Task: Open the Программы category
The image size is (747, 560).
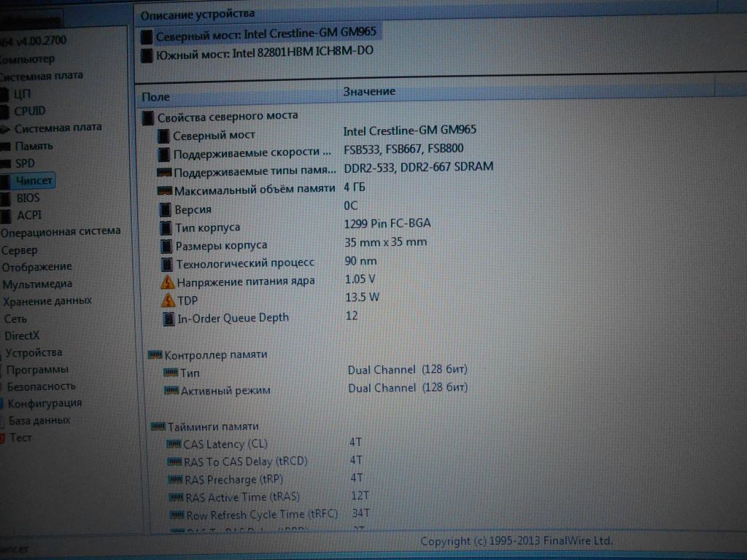Action: click(37, 370)
